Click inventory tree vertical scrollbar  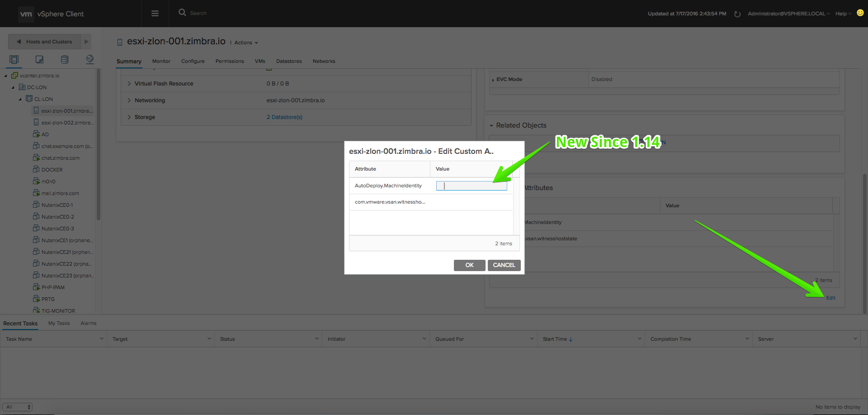[98, 145]
